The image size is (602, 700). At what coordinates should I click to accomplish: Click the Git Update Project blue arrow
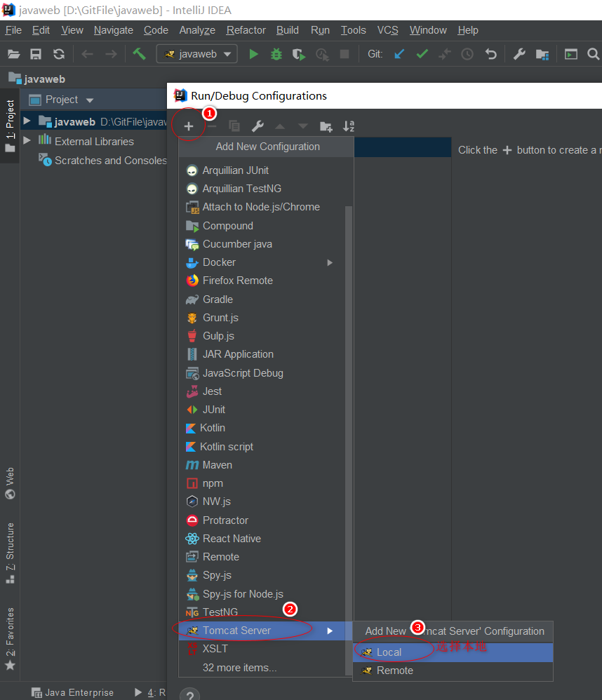(399, 54)
